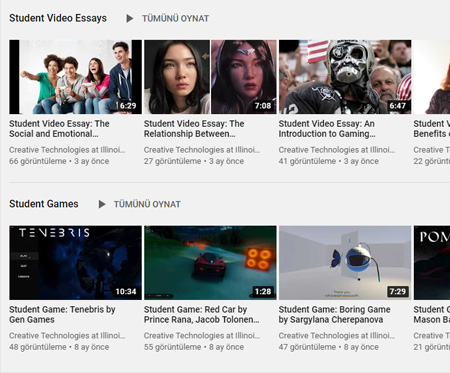The height and width of the screenshot is (373, 450).
Task: Open the partially visible fourth Video Essays thumbnail
Action: point(432,77)
